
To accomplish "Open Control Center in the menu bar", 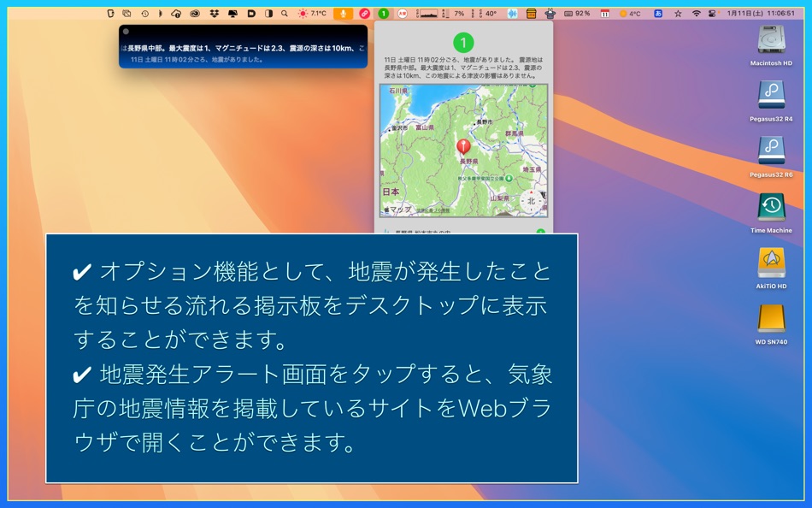I will tap(714, 14).
